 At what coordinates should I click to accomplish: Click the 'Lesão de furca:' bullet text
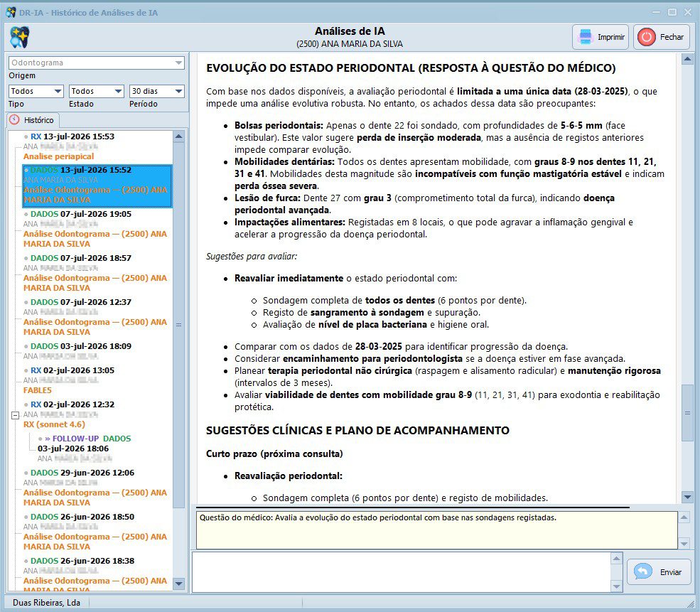click(268, 198)
